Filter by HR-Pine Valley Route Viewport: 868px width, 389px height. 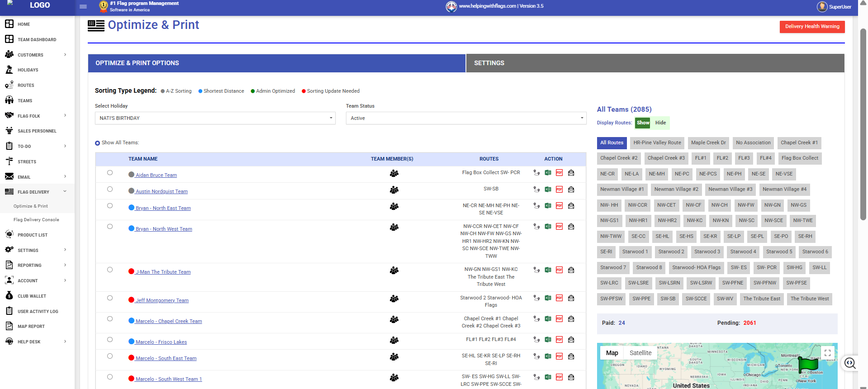point(657,142)
